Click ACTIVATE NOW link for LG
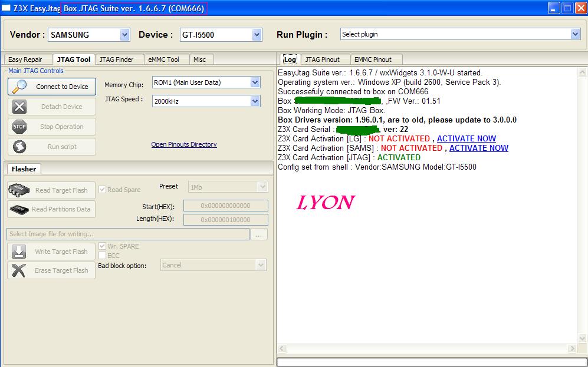The height and width of the screenshot is (367, 588). (x=467, y=138)
